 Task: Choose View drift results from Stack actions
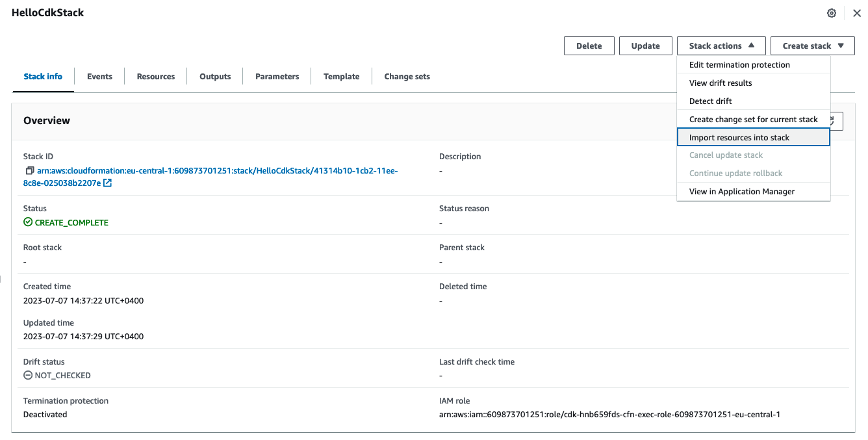tap(722, 83)
